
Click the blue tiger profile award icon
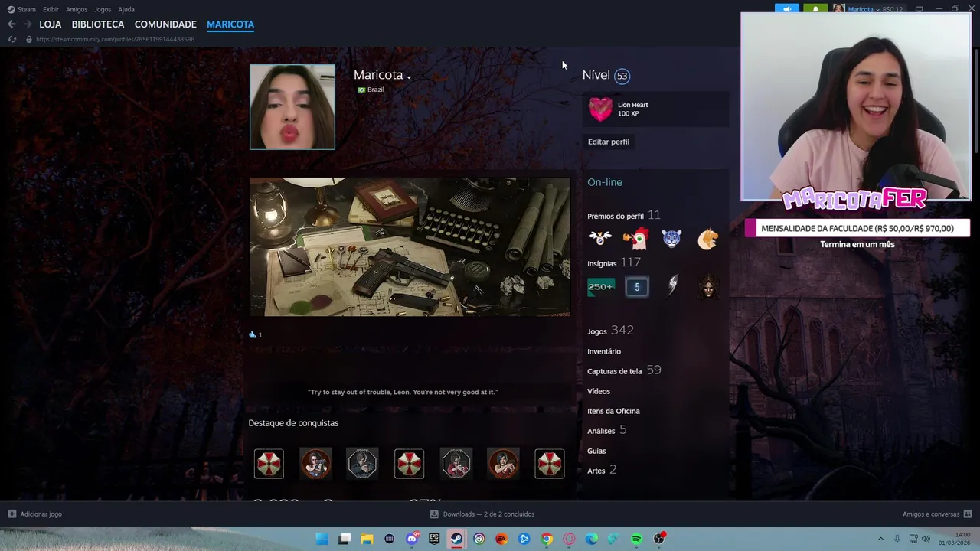[x=671, y=239]
